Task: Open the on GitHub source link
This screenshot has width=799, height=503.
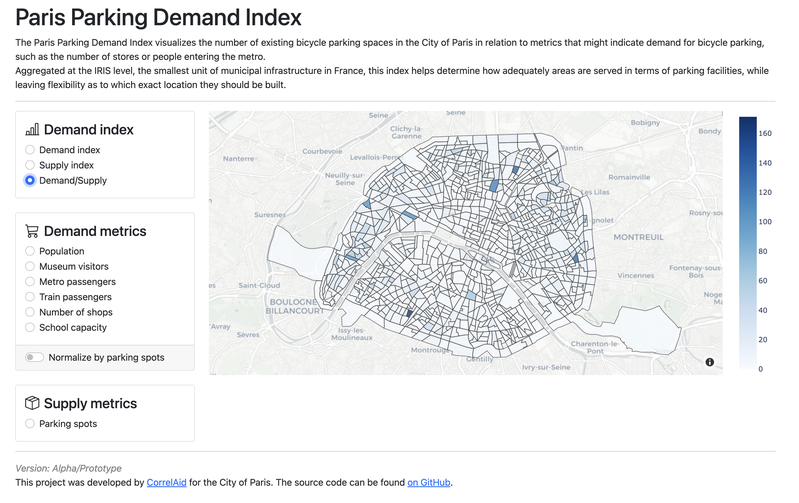Action: [429, 482]
